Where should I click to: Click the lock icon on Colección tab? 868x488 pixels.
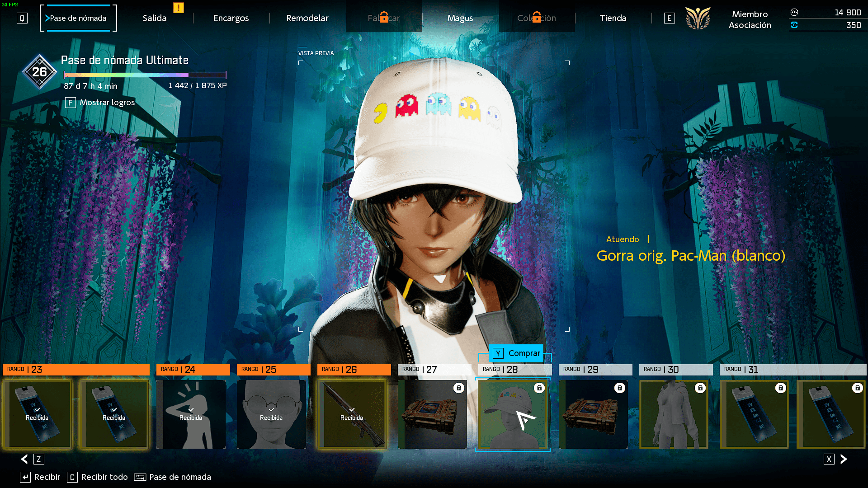[537, 17]
